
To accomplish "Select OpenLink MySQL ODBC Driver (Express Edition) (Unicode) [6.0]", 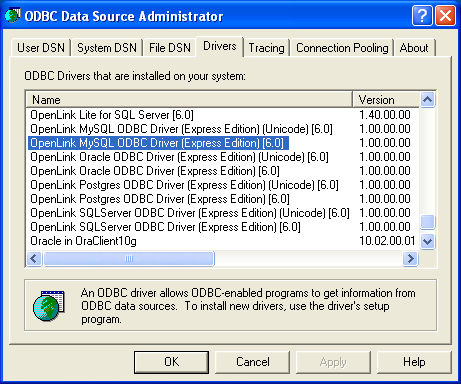I will tap(181, 129).
